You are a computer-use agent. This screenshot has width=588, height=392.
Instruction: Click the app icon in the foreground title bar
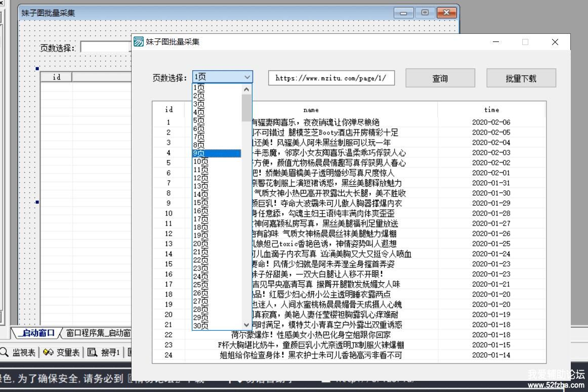(x=138, y=42)
